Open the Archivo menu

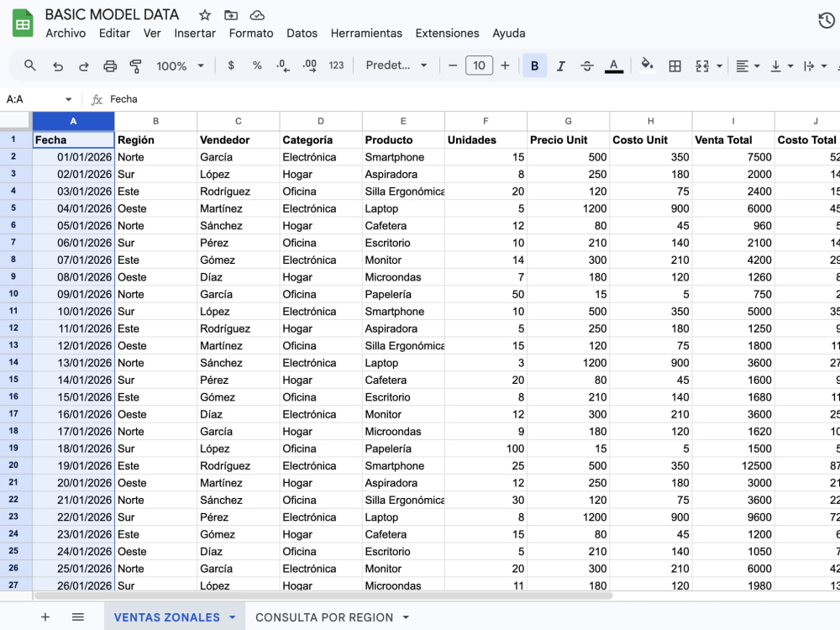pos(66,34)
